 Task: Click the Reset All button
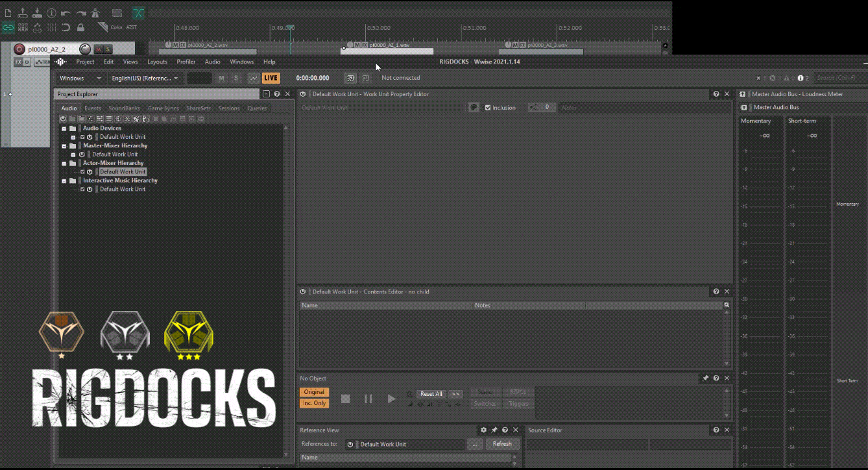point(431,394)
